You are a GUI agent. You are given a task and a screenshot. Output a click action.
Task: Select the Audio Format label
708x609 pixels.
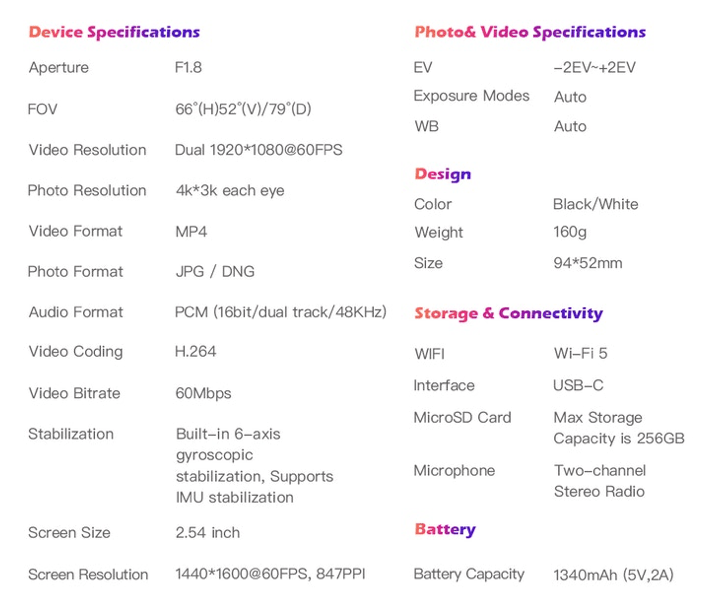pos(76,312)
